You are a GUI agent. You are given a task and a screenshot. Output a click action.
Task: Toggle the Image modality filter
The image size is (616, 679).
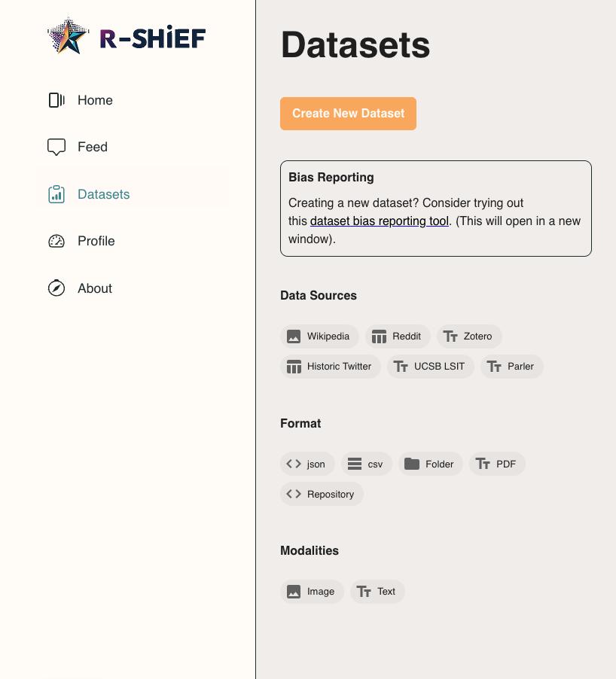pyautogui.click(x=312, y=592)
